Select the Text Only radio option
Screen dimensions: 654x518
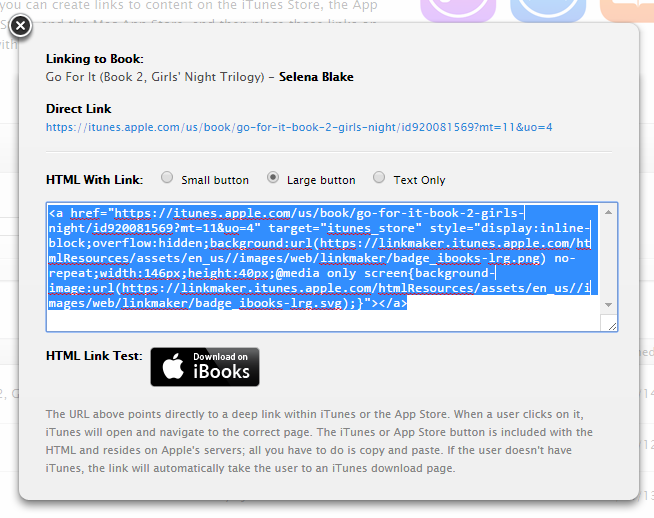point(379,178)
